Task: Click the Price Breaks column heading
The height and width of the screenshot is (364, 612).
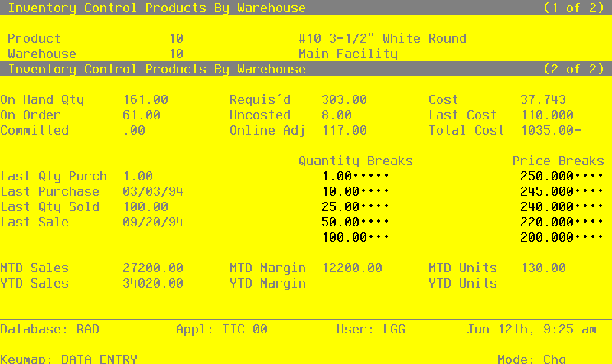Action: (x=558, y=161)
